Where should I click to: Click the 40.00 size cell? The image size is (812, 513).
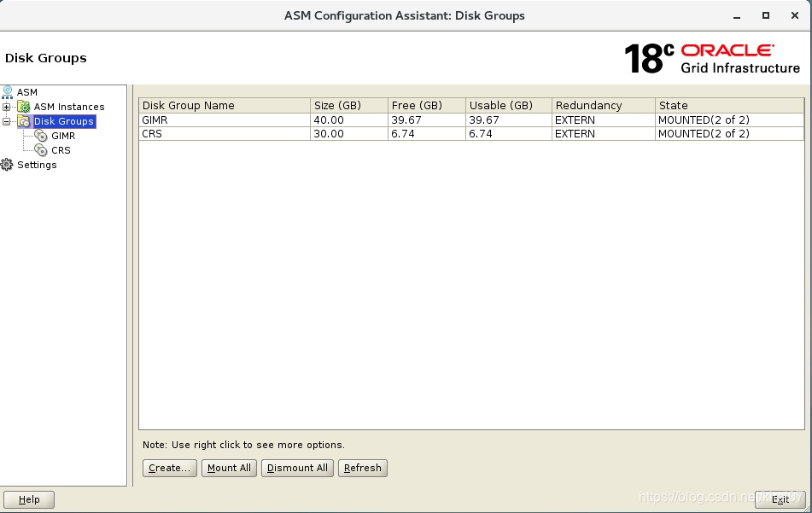pyautogui.click(x=349, y=120)
